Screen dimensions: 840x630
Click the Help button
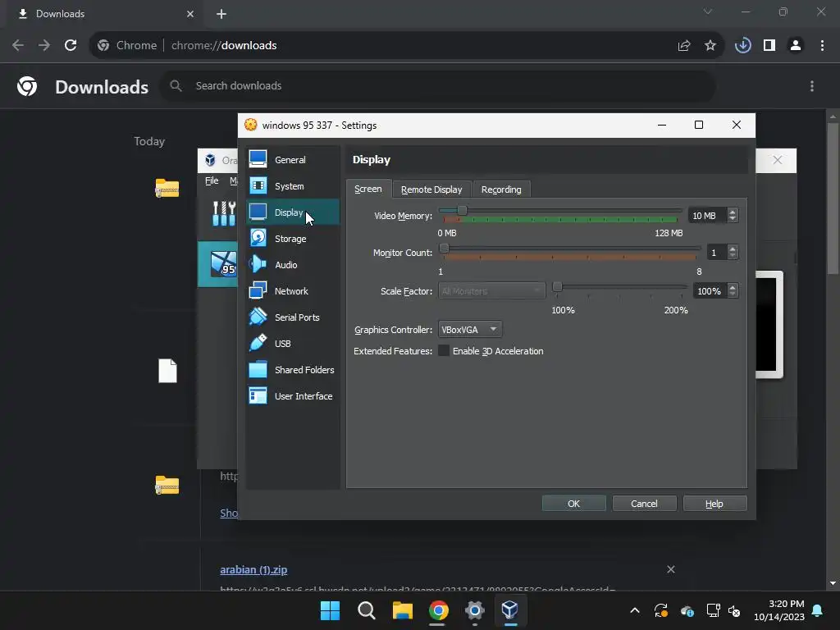coord(714,504)
